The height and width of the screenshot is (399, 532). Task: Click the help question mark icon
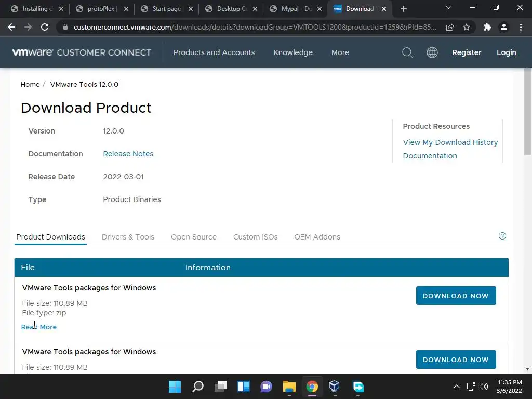502,236
